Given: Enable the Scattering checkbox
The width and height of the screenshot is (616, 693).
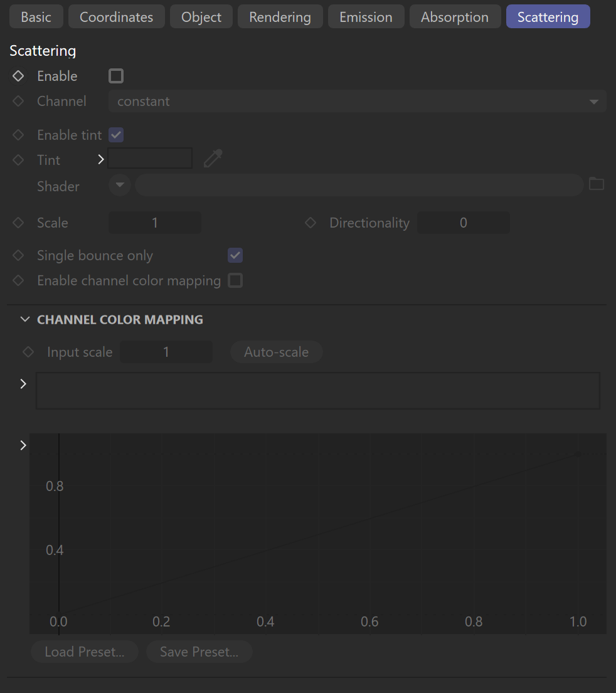Looking at the screenshot, I should (116, 76).
